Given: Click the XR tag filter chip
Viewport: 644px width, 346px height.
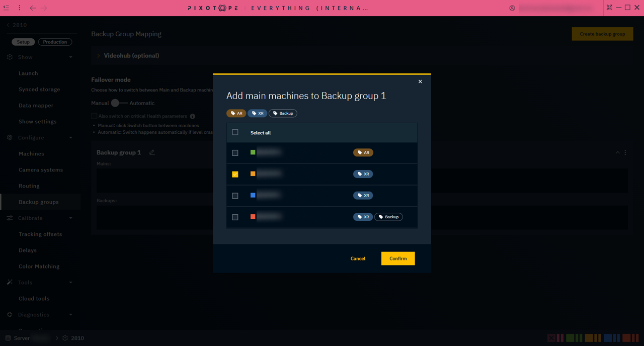Looking at the screenshot, I should [x=257, y=113].
